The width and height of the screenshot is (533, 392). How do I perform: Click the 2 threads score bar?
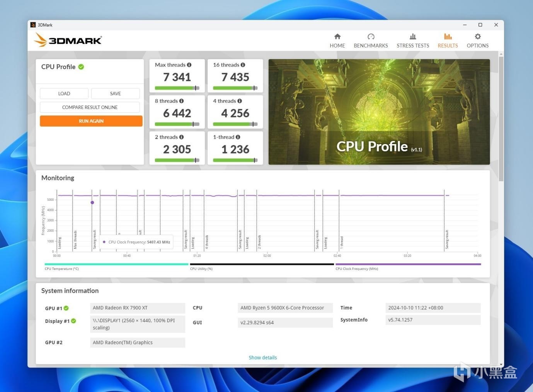tap(177, 160)
